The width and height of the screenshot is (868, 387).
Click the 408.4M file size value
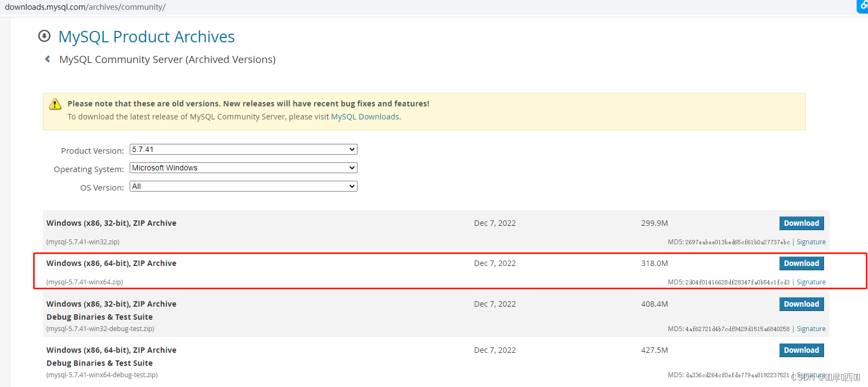tap(654, 304)
